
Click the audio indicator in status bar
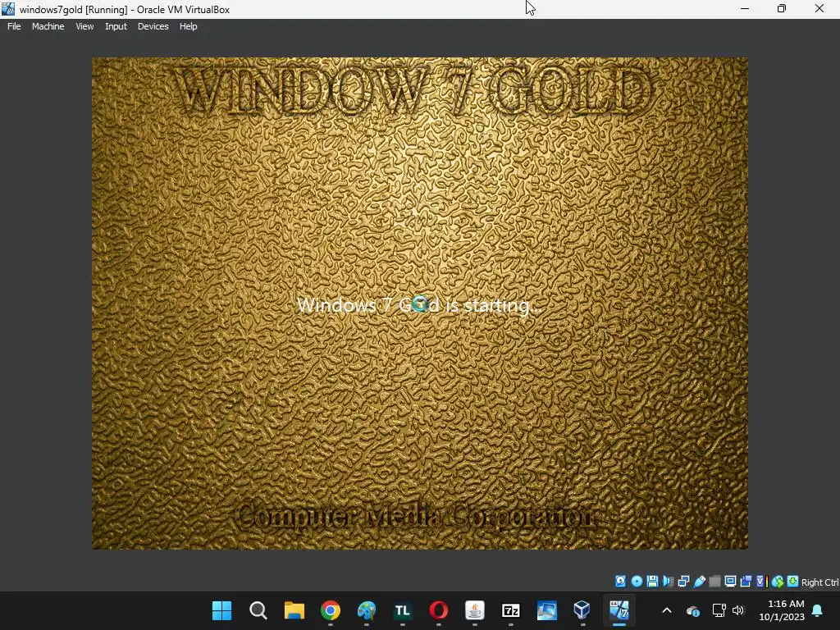668,582
